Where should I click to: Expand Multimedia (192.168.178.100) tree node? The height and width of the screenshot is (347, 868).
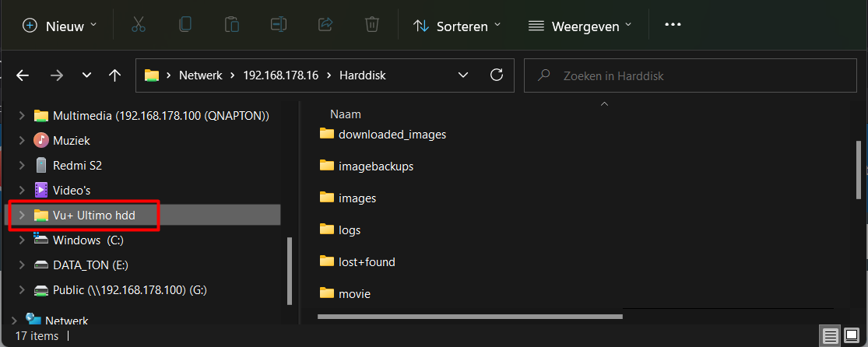(22, 116)
